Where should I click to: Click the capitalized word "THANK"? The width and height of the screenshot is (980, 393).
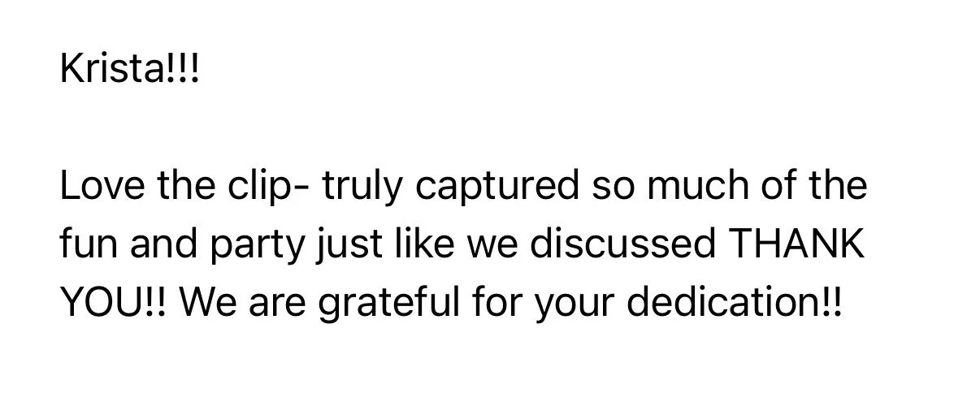pos(789,246)
